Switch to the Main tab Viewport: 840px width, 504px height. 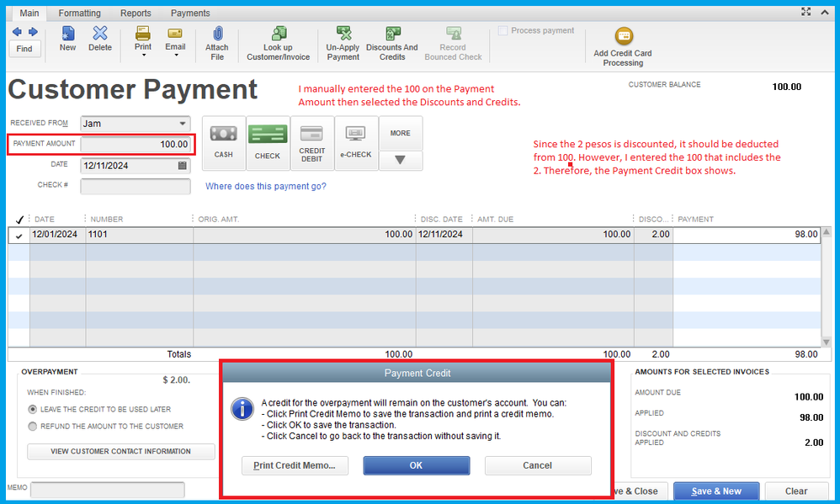pyautogui.click(x=29, y=13)
